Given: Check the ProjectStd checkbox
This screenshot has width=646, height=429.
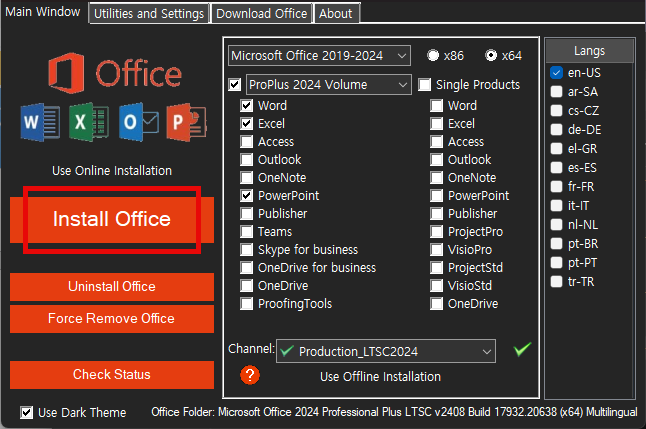Looking at the screenshot, I should [x=437, y=268].
